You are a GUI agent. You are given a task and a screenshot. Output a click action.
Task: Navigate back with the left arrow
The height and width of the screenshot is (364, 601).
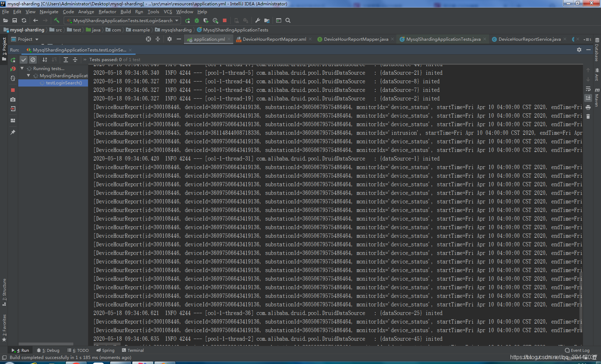click(x=35, y=21)
